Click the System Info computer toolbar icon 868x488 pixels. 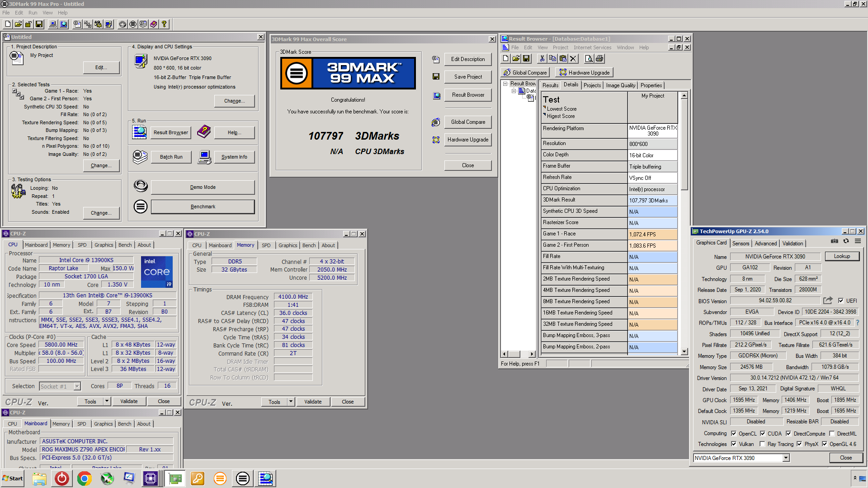(53, 24)
